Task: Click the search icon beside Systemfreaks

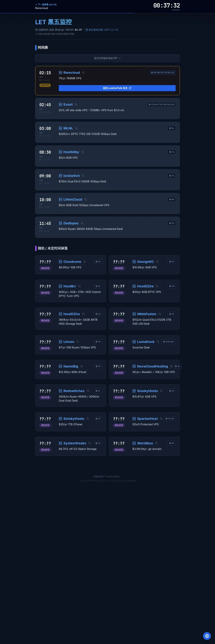Action: 90,443
